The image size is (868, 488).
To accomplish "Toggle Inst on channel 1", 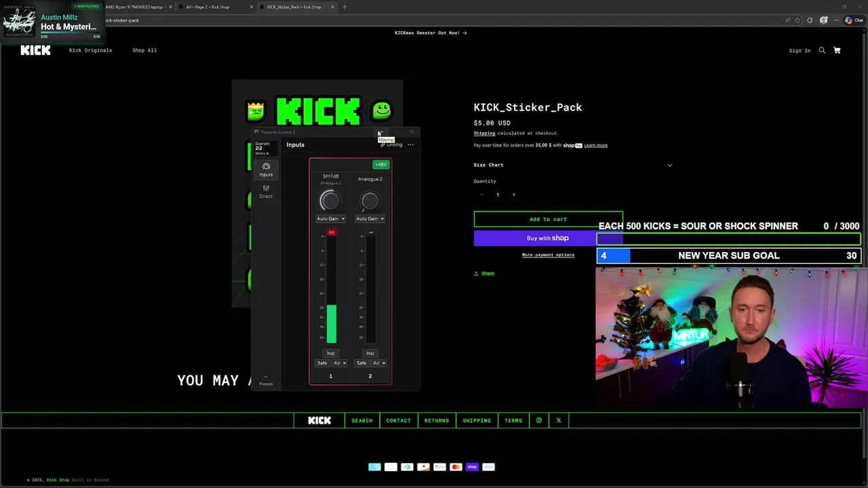I will tap(331, 353).
